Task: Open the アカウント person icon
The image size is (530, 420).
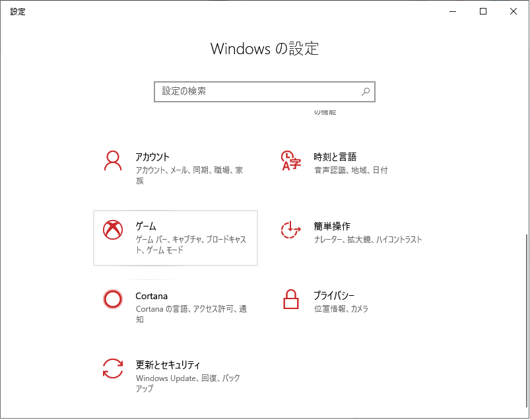Action: click(113, 161)
